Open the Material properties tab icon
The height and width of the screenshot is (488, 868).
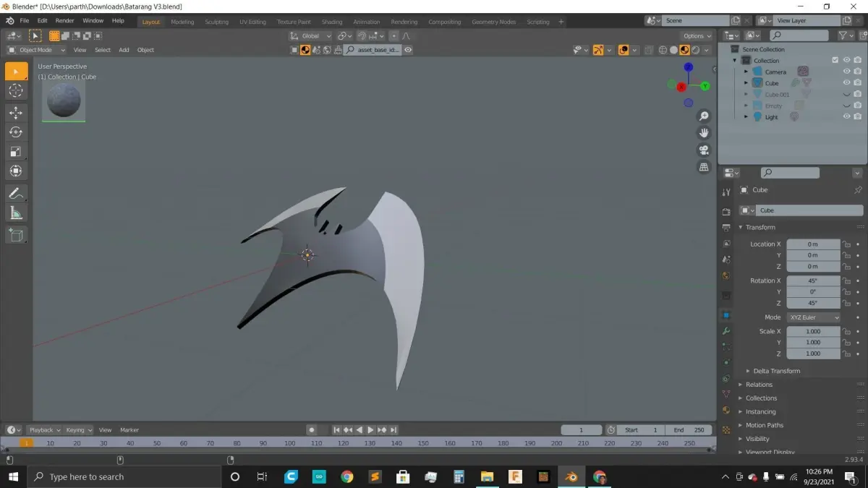(x=726, y=410)
